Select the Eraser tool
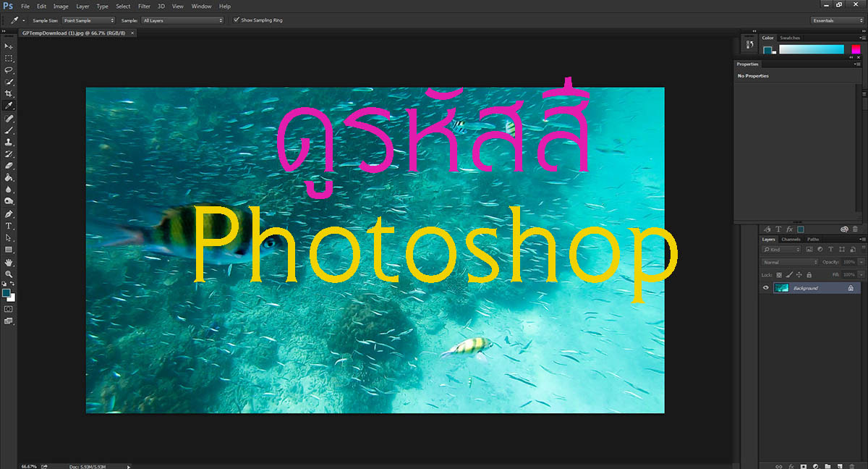This screenshot has height=469, width=868. point(9,166)
